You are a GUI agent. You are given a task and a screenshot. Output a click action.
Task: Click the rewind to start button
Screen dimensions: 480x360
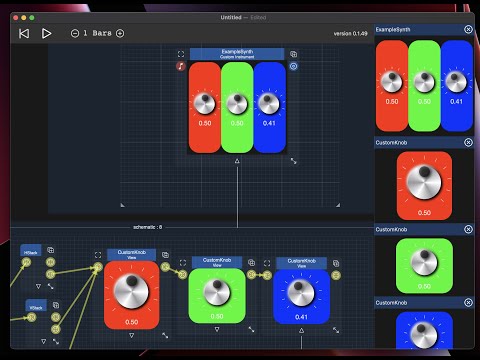point(24,33)
